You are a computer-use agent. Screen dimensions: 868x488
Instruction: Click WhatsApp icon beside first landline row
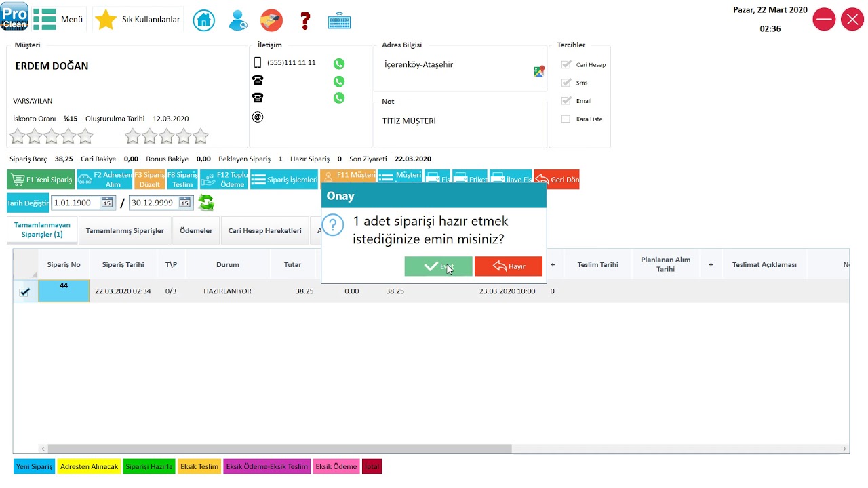point(339,81)
